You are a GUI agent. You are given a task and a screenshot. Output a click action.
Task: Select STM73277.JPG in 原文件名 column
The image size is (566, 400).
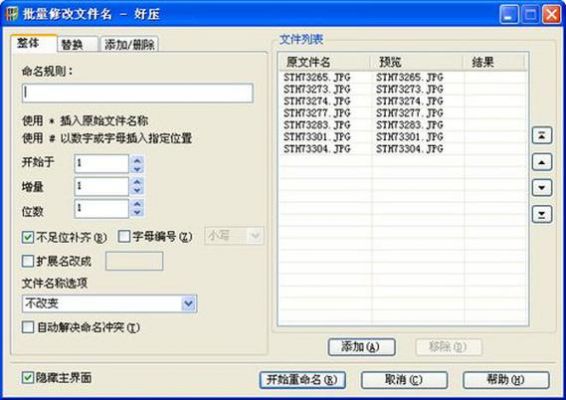point(317,113)
